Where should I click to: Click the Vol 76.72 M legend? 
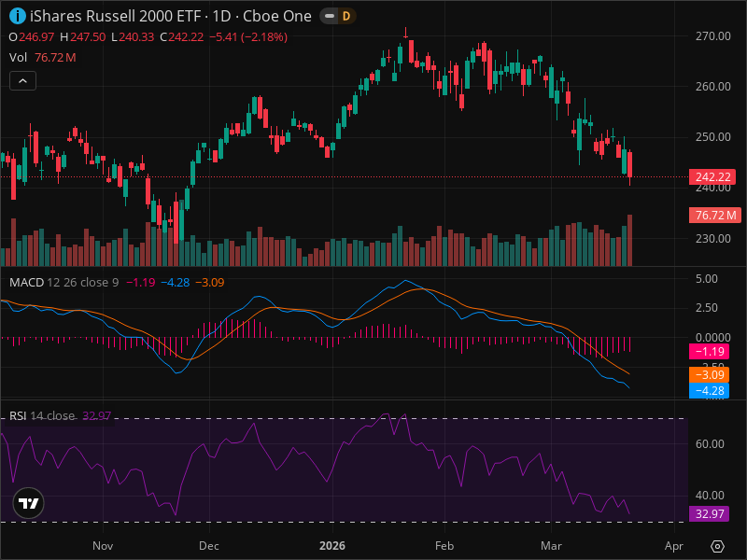pyautogui.click(x=42, y=58)
